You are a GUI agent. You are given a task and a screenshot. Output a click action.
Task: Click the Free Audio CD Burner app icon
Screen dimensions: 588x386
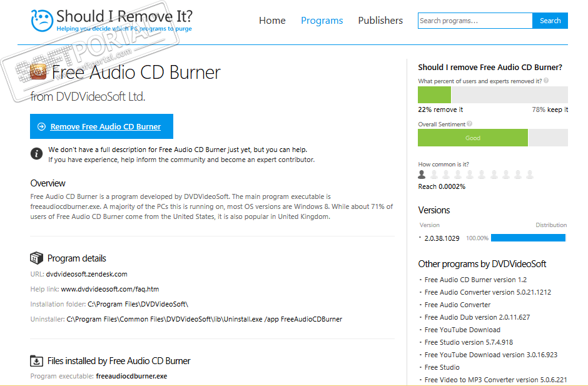39,72
